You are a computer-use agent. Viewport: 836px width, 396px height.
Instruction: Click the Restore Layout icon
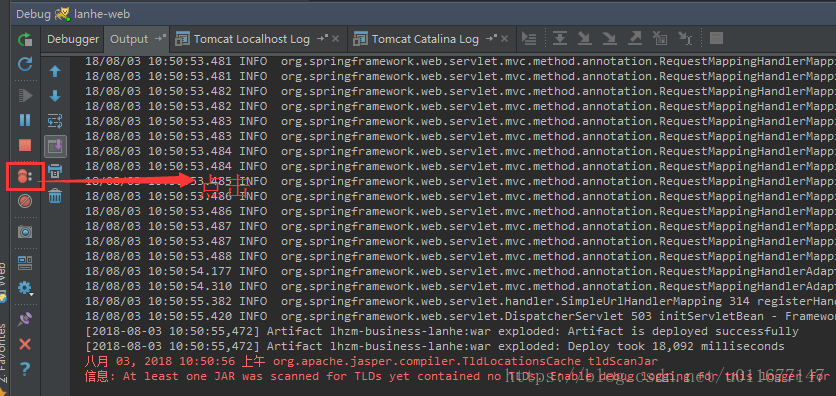click(x=25, y=262)
